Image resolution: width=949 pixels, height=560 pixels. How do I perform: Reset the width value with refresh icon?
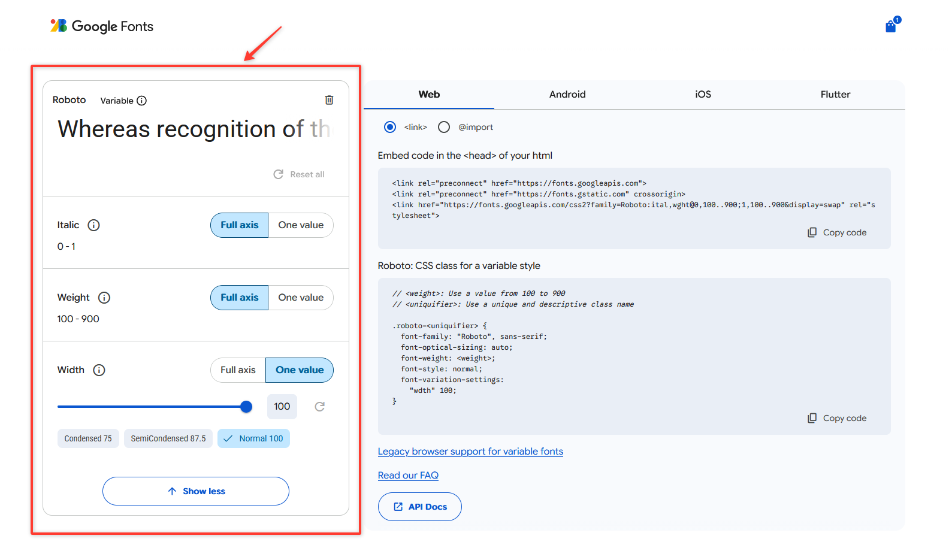click(320, 407)
